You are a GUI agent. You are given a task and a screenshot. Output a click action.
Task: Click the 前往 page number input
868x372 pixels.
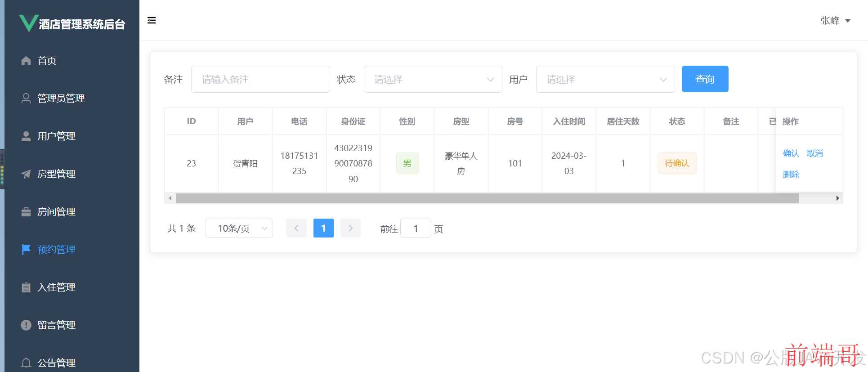pos(416,229)
